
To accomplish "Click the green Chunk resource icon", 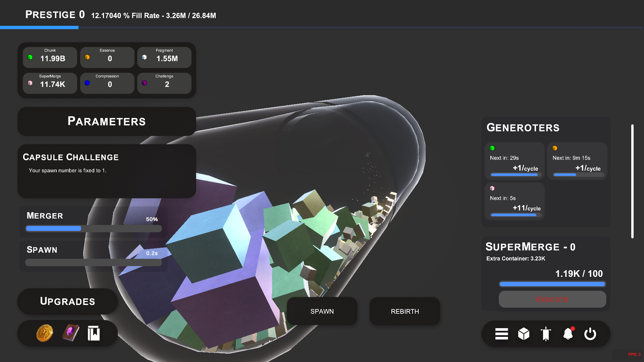I will (x=31, y=57).
